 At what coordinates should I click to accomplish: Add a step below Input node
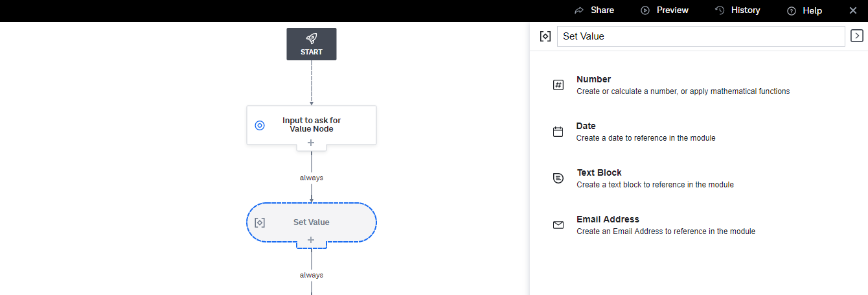tap(311, 143)
